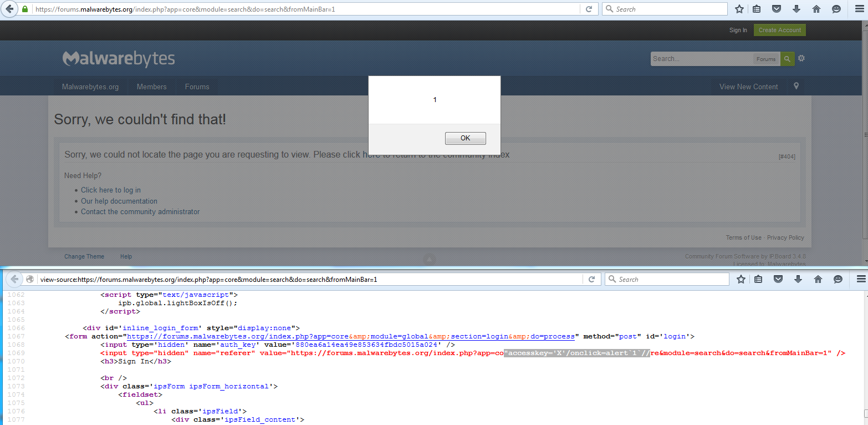Open Members nav tab

point(152,87)
